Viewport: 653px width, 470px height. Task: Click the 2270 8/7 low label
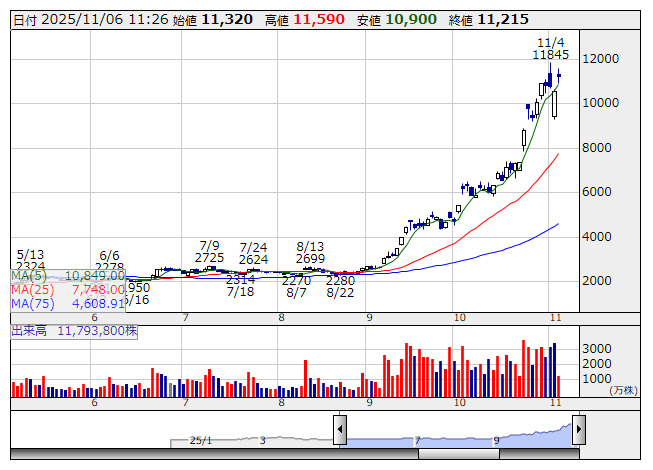[297, 287]
